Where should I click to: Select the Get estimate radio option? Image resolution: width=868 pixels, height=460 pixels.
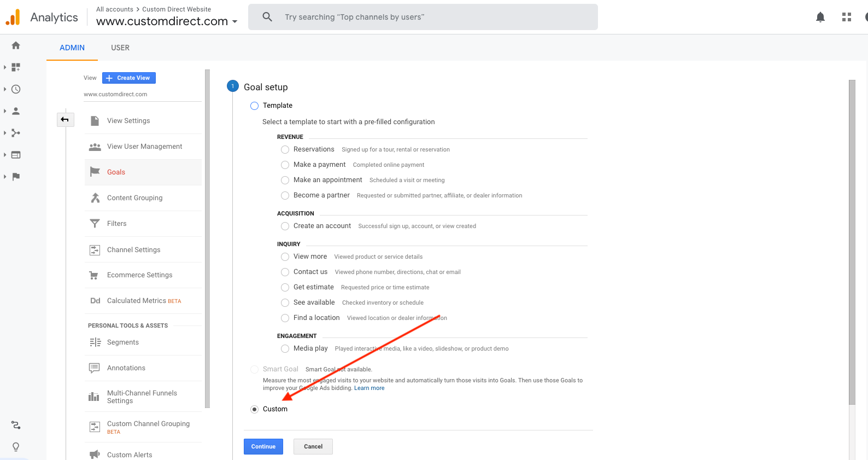pyautogui.click(x=285, y=287)
